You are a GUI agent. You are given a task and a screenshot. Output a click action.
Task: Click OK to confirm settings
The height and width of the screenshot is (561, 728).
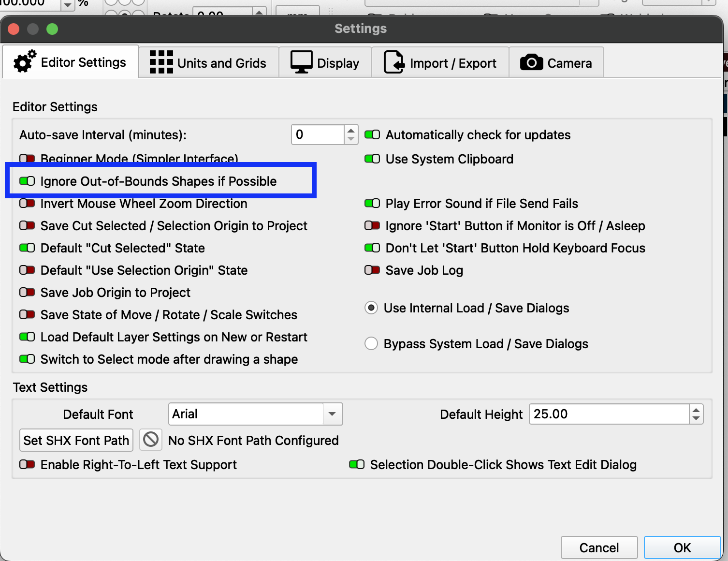click(682, 547)
